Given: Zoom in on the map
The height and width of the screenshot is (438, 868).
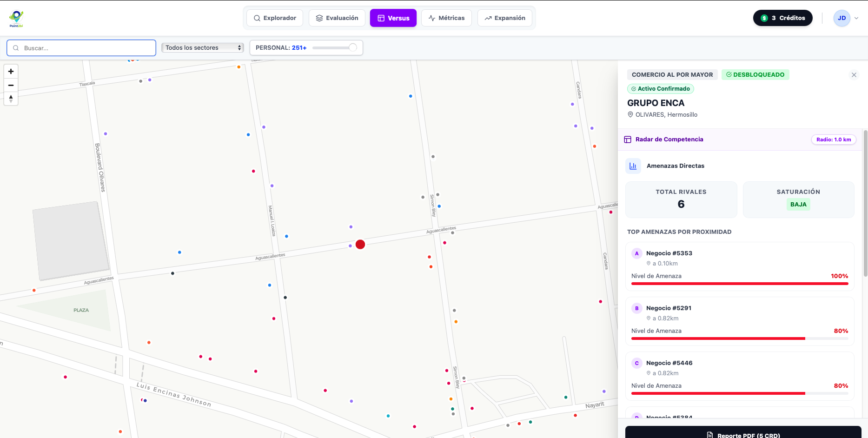Looking at the screenshot, I should (x=11, y=72).
